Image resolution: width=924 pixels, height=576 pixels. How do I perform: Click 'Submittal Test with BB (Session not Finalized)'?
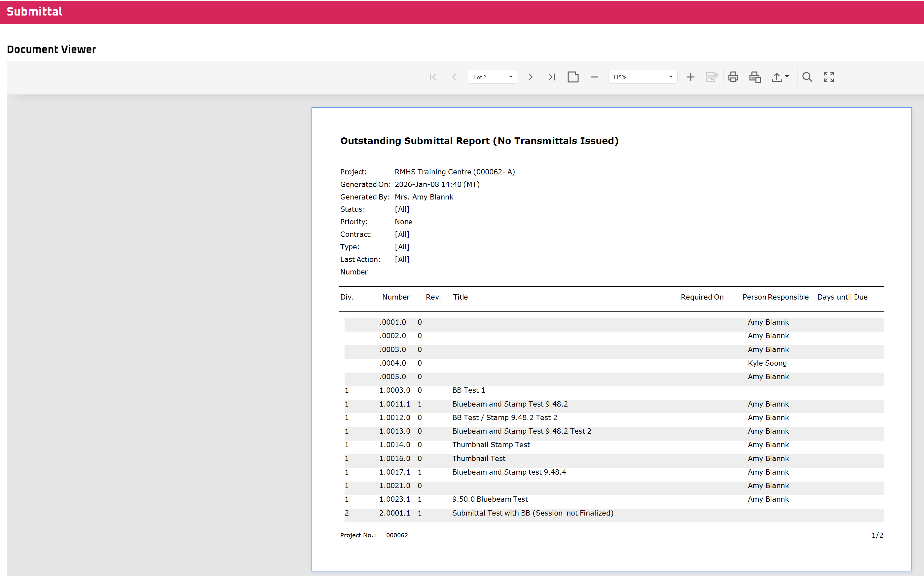[533, 513]
